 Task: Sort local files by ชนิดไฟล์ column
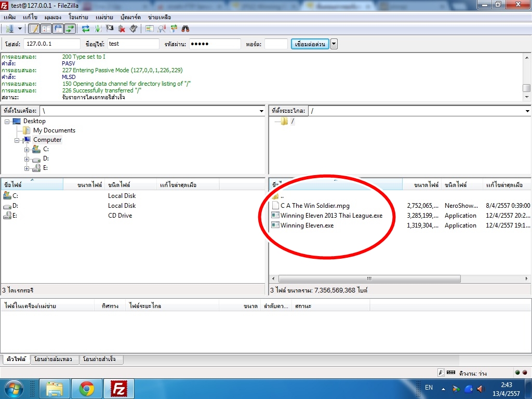(x=130, y=184)
